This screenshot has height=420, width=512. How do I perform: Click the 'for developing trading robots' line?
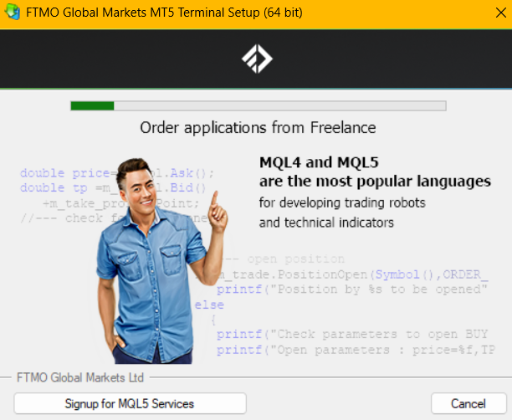pyautogui.click(x=342, y=202)
